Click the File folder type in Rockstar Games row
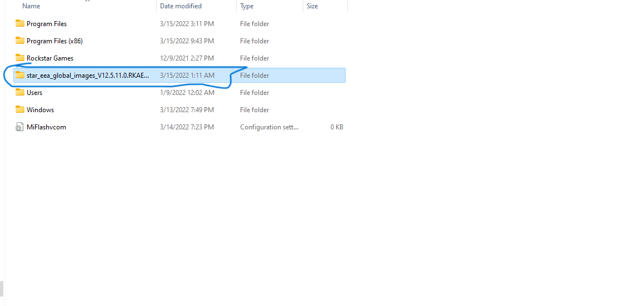Viewport: 644px width, 306px height. point(254,58)
